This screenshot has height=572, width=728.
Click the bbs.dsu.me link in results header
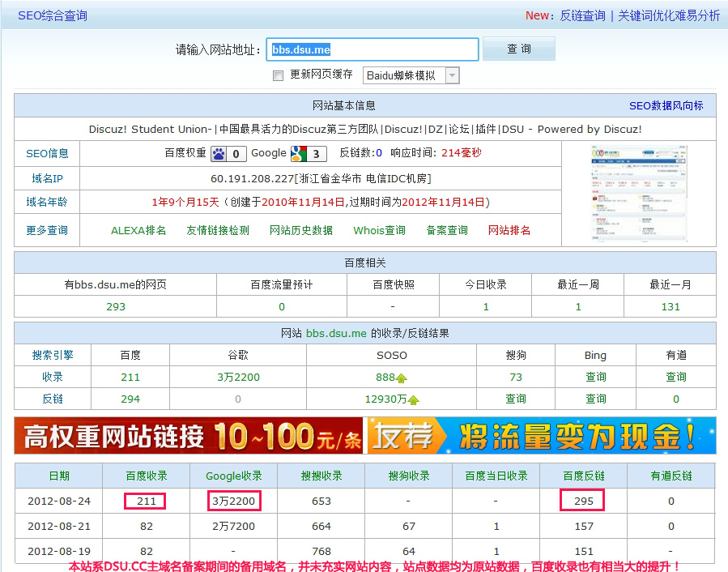[336, 333]
